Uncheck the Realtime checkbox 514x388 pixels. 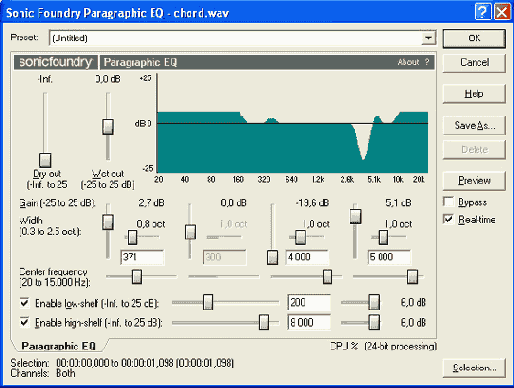[449, 219]
